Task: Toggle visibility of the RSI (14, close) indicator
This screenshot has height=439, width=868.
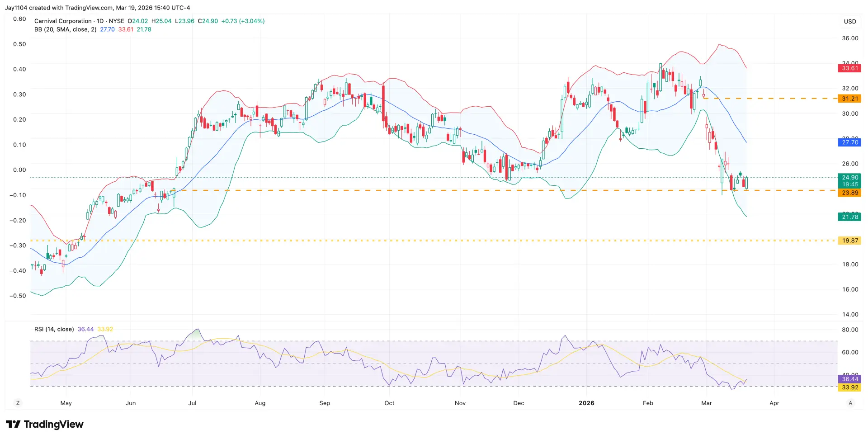Action: click(54, 329)
